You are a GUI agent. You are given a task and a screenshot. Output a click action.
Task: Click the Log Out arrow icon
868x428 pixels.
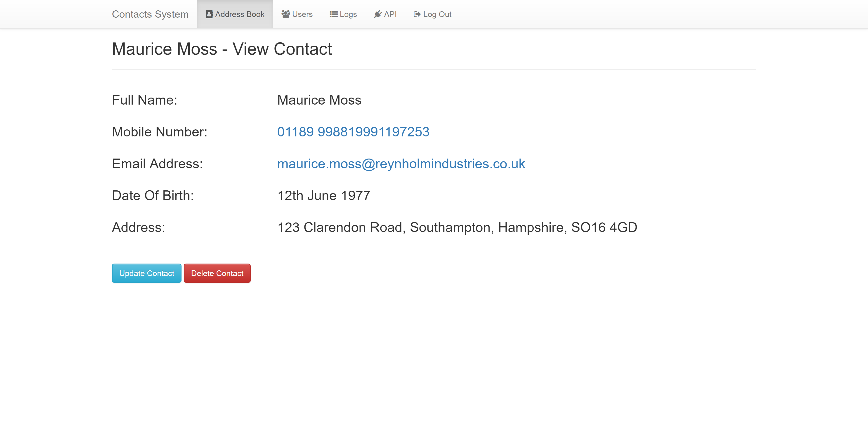[x=417, y=14]
